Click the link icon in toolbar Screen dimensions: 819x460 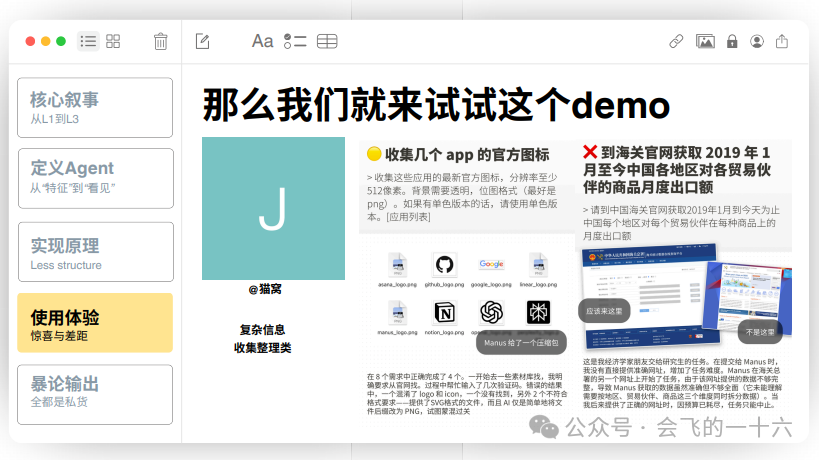(676, 41)
